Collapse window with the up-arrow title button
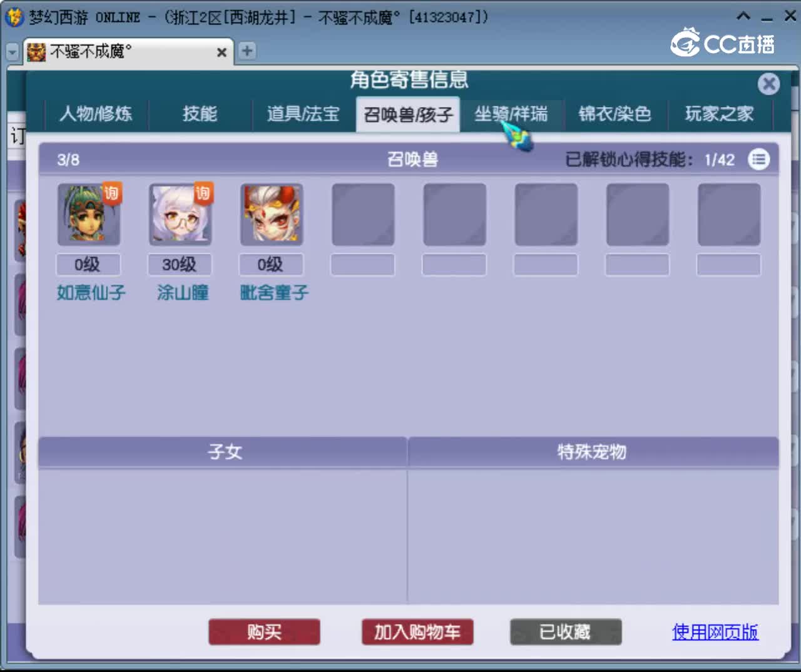This screenshot has height=672, width=801. [x=743, y=16]
